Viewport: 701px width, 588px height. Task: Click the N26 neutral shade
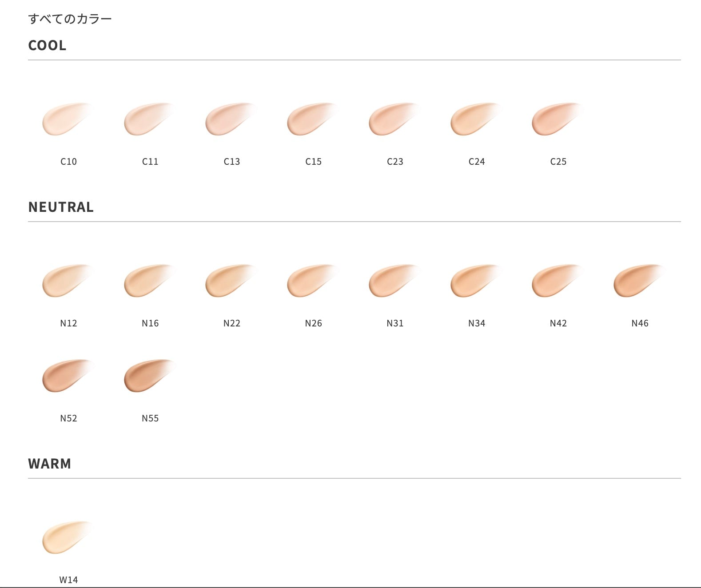[x=309, y=282]
